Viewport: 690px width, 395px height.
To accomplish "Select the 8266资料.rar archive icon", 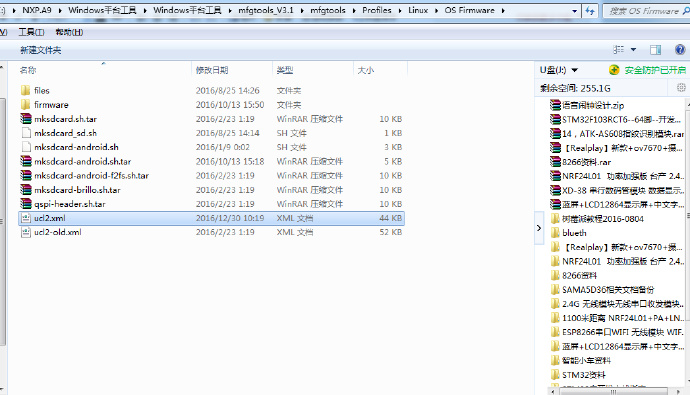I will click(555, 162).
